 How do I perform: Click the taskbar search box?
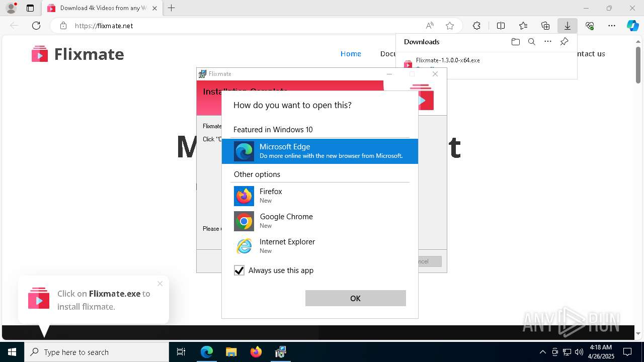(97, 352)
